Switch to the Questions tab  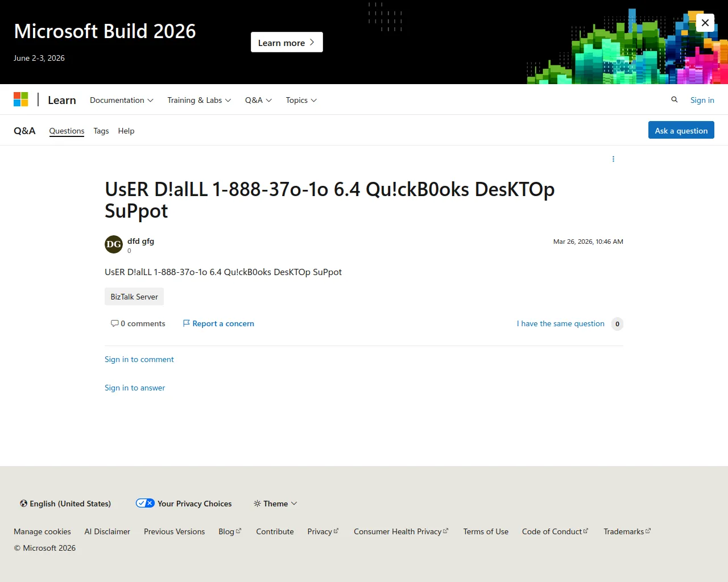pos(67,131)
